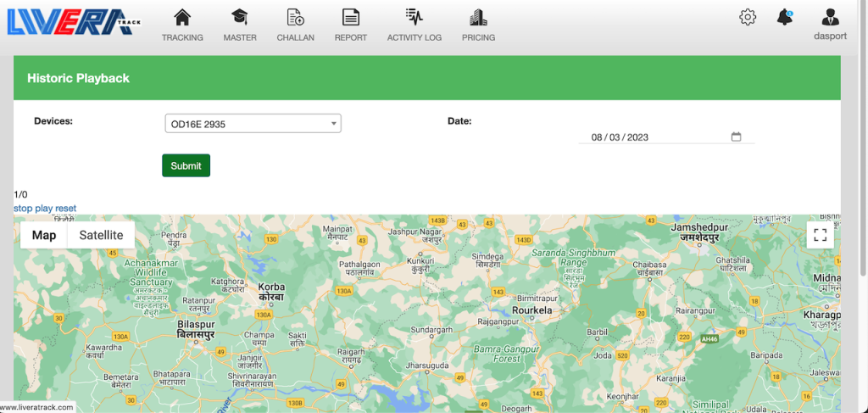Open the Activity Log pulse icon

(x=414, y=18)
